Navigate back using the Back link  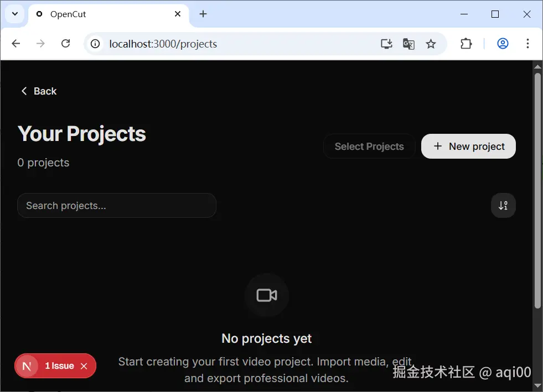click(38, 91)
